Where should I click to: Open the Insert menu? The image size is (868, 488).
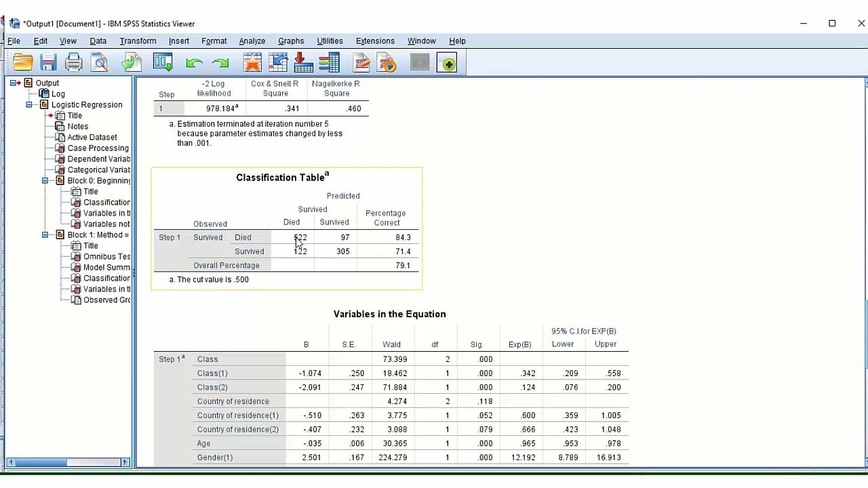pyautogui.click(x=179, y=41)
